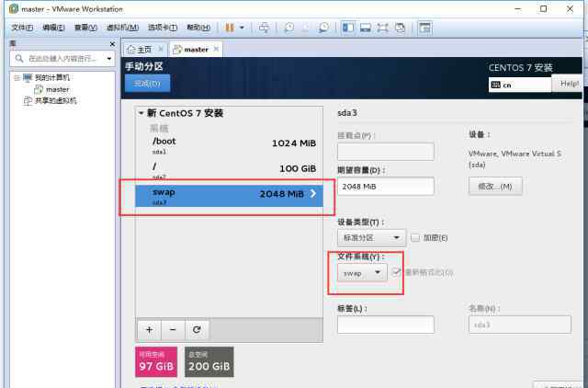The image size is (588, 388).
Task: Collapse the 新 CentOS 7 安装 section
Action: [x=141, y=112]
